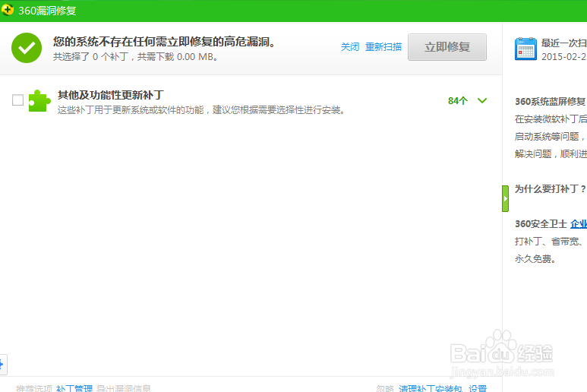Viewport: 587px width, 392px height.
Task: Open the 补丁管理 link
Action: 74,388
